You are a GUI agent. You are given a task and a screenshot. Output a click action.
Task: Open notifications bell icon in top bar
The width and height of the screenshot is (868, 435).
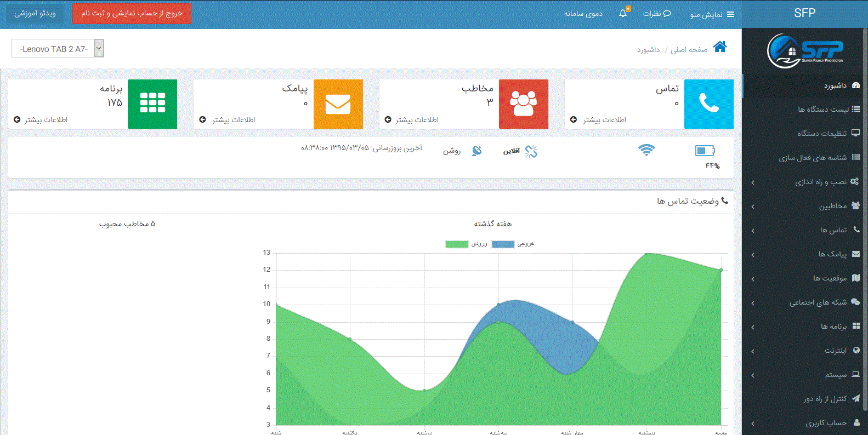(x=624, y=13)
